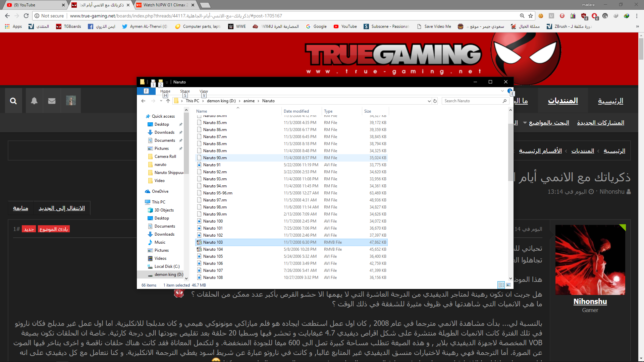Click the متابعة follow thread button

tap(20, 208)
